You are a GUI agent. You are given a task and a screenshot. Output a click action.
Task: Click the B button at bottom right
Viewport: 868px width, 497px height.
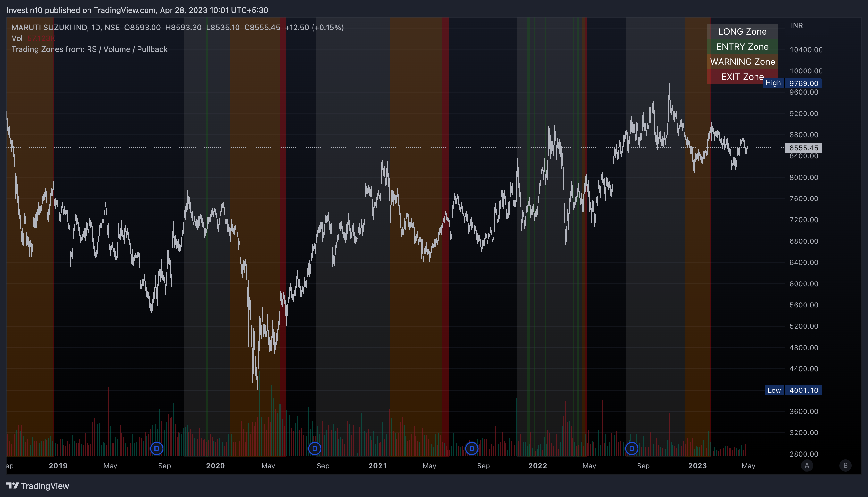tap(846, 466)
